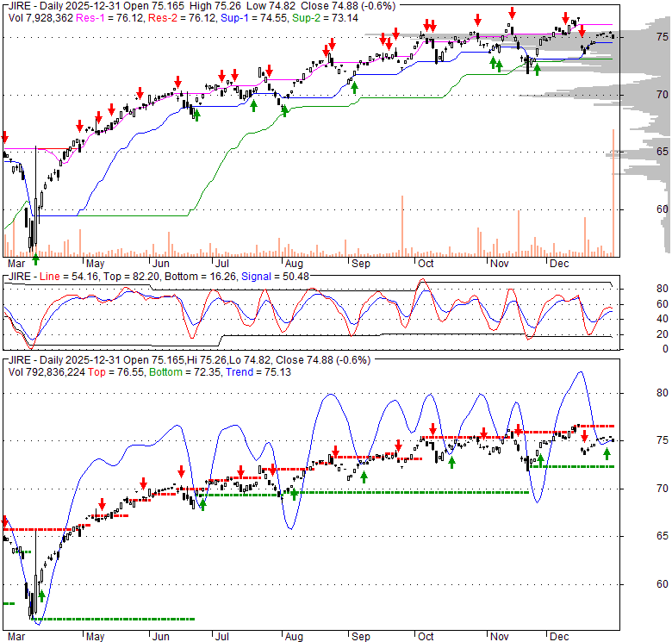
Task: Click the tall volume spike in late September
Action: [402, 226]
